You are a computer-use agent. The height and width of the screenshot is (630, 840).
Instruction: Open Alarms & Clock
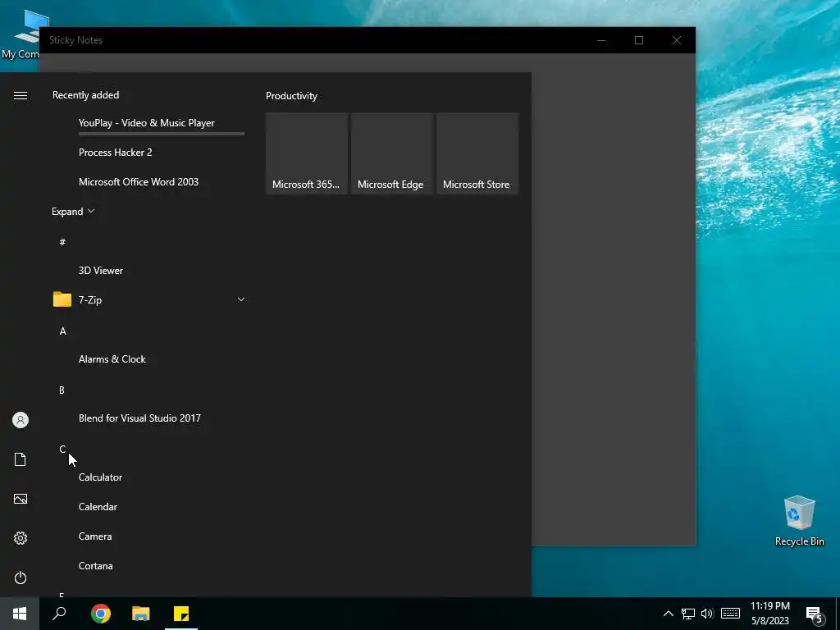[112, 359]
